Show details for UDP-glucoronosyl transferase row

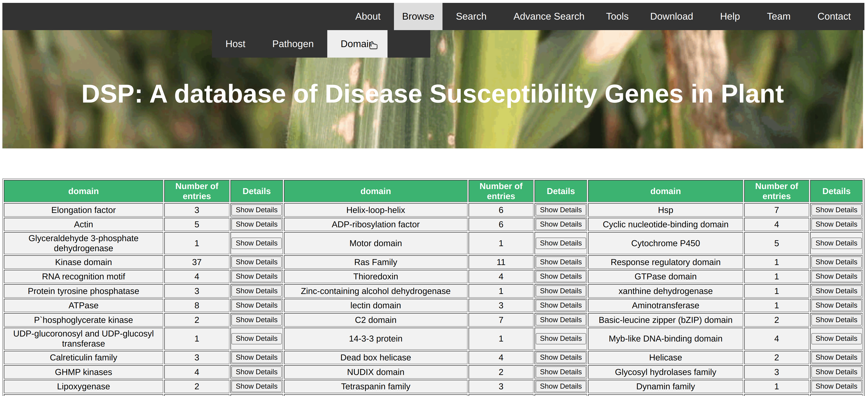257,338
